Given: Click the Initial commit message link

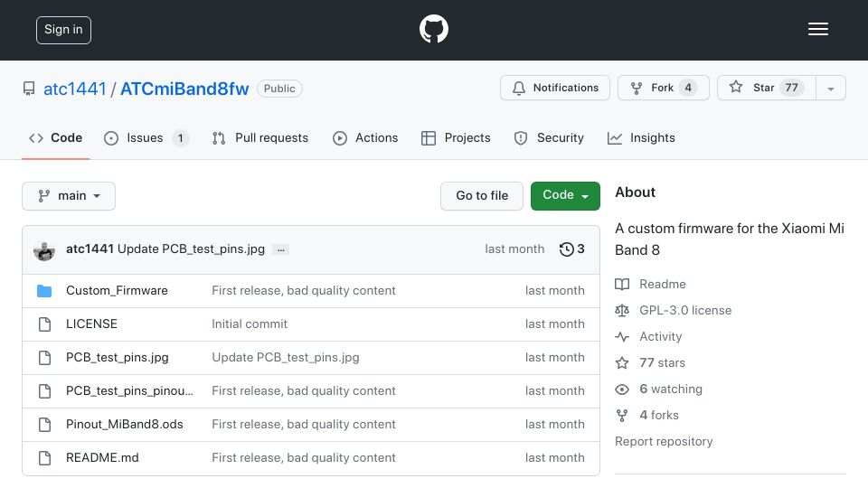Looking at the screenshot, I should click(250, 324).
